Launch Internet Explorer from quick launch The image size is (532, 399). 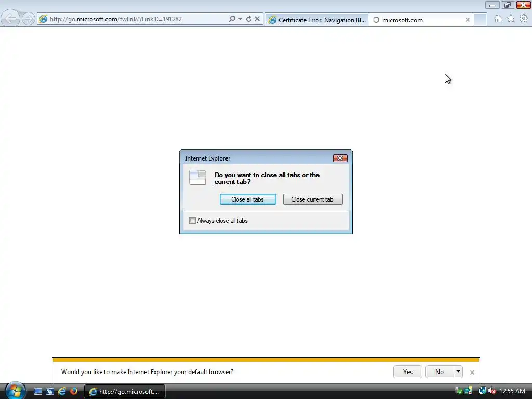click(x=62, y=392)
